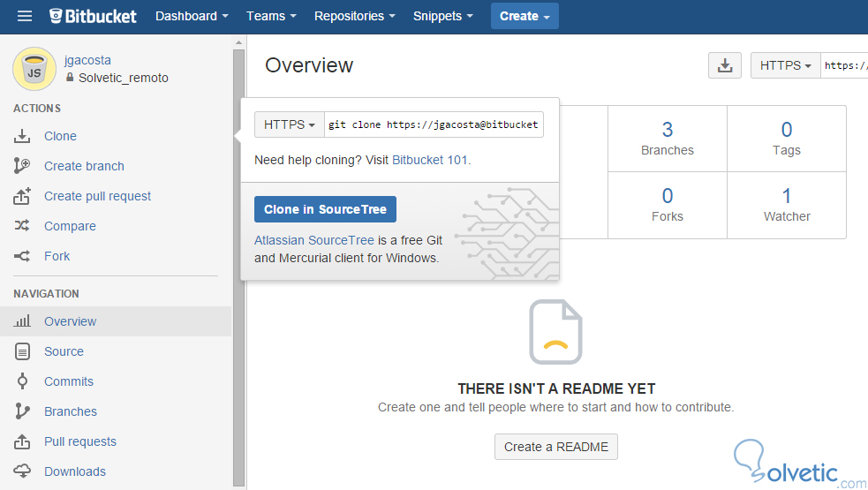Click the Overview bar chart icon
Screen dimensions: 868x490
[x=22, y=321]
